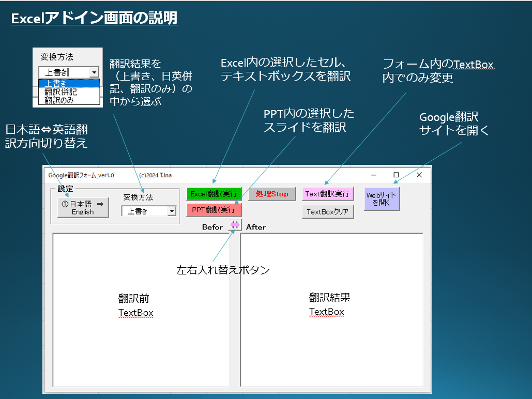532x399 pixels.
Task: Run the green Excel翻訳実行 button
Action: point(214,194)
